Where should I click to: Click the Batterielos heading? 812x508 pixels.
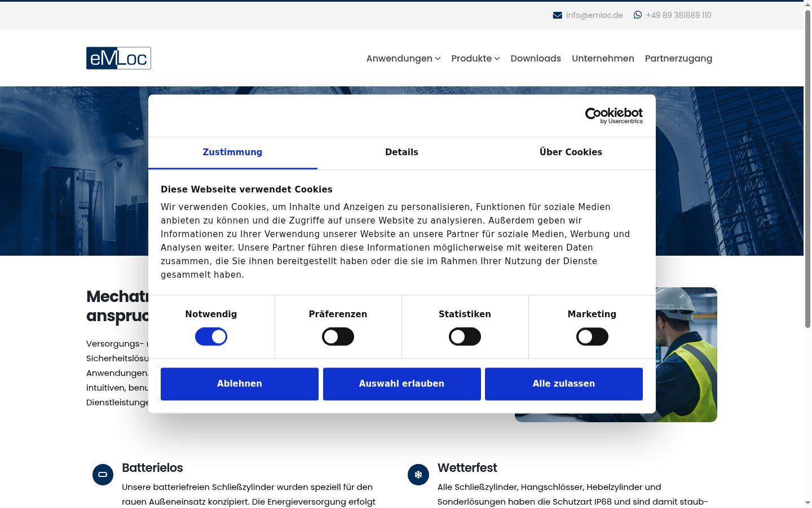(x=152, y=468)
